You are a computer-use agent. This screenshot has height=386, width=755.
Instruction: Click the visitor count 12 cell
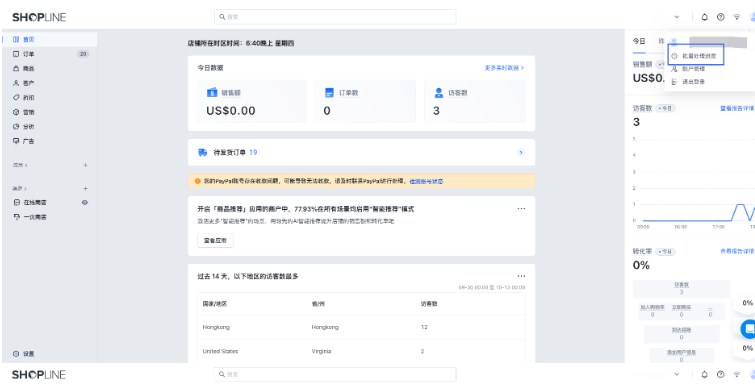[x=424, y=327]
